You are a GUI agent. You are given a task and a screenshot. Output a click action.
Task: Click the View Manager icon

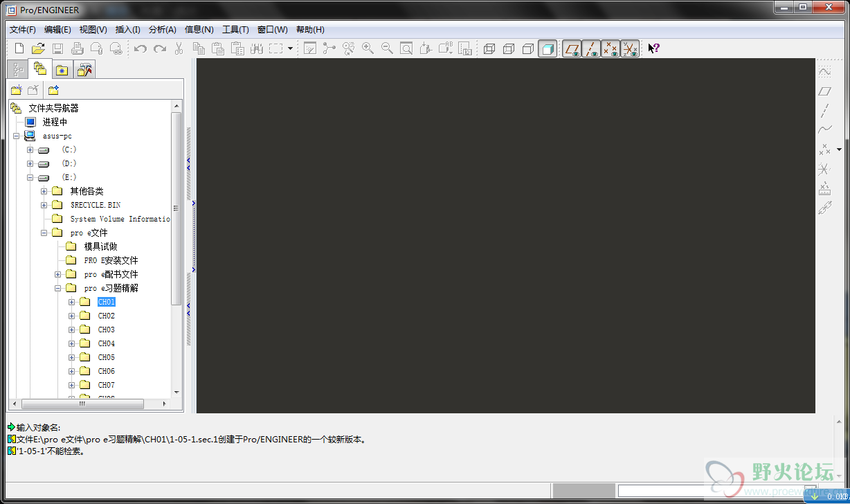[x=464, y=48]
